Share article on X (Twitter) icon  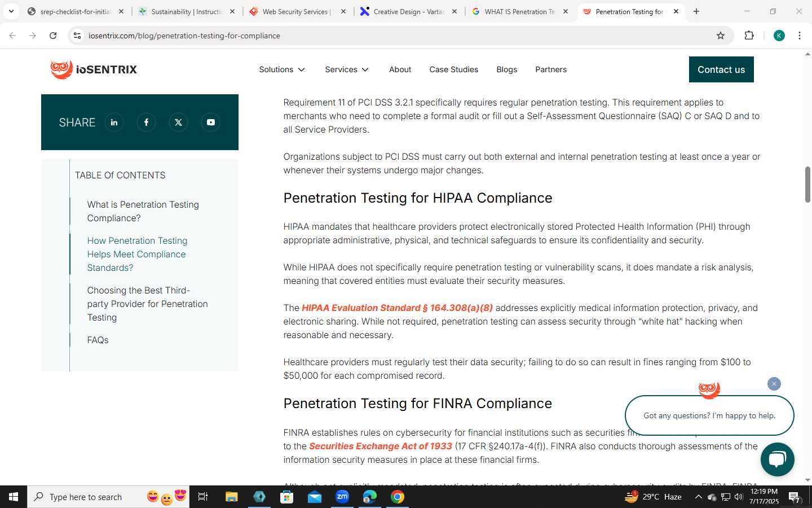click(x=178, y=122)
